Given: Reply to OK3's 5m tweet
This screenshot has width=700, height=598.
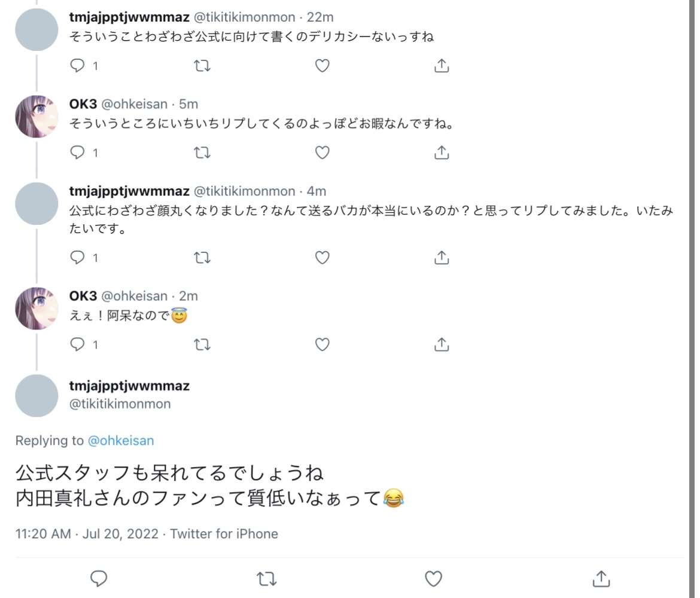Looking at the screenshot, I should (x=78, y=152).
